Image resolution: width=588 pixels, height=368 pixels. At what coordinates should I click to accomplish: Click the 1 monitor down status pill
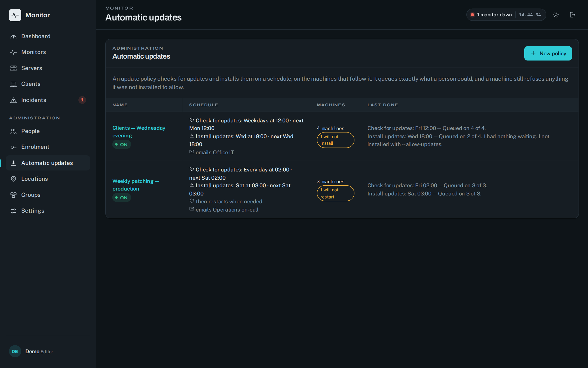(x=506, y=15)
